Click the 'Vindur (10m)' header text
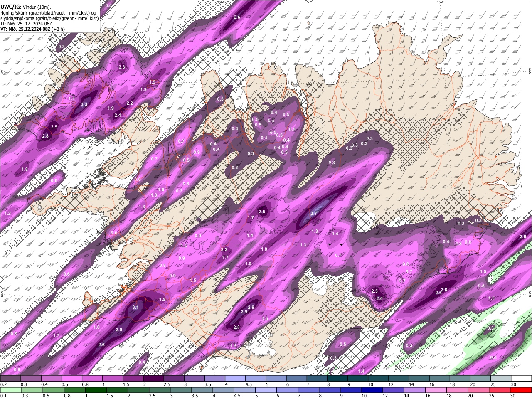 click(x=37, y=7)
